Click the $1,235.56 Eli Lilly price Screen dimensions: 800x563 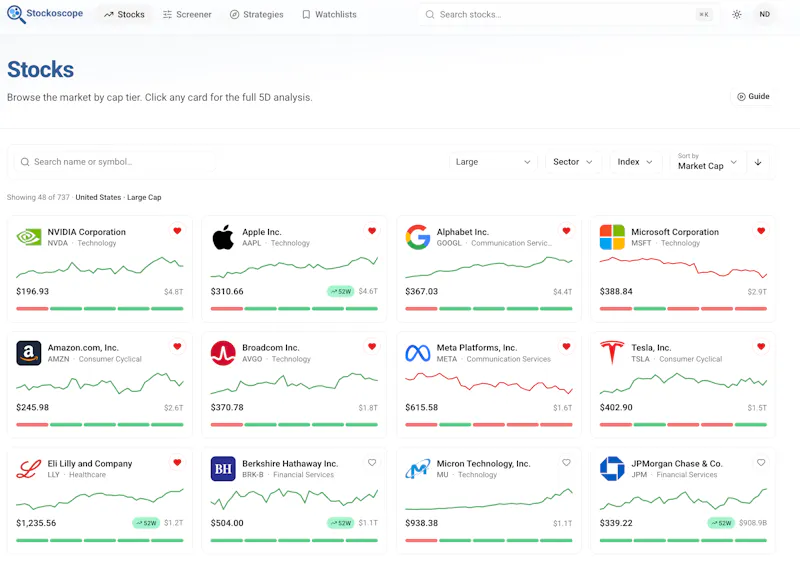[x=36, y=523]
